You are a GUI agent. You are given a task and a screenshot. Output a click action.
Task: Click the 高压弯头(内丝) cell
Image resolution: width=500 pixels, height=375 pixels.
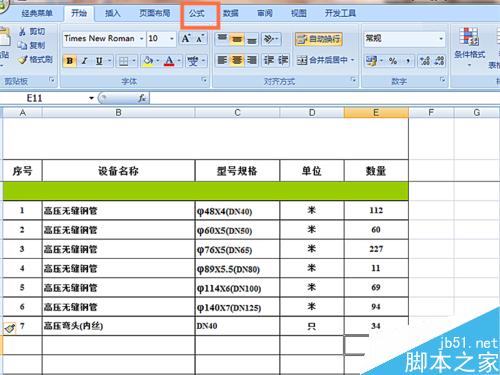(118, 326)
